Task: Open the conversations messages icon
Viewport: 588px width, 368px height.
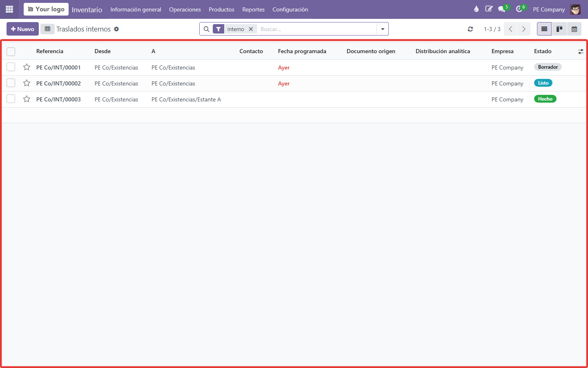Action: click(502, 9)
